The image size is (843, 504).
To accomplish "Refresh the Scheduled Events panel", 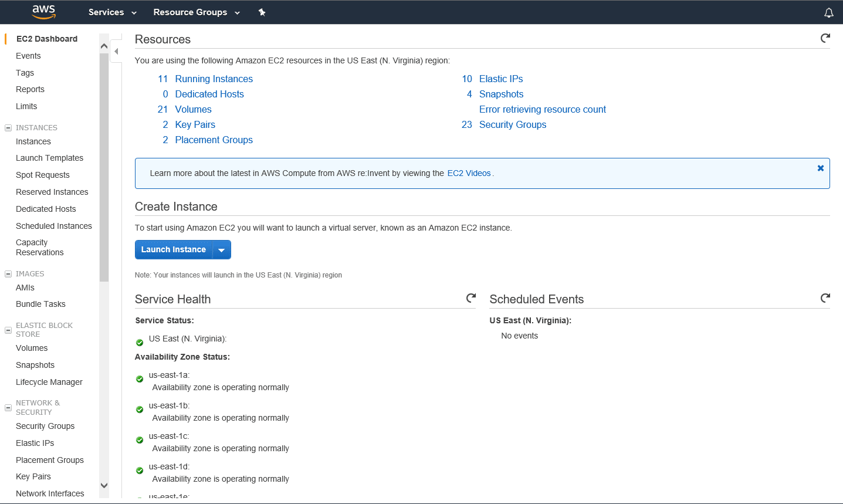I will tap(825, 298).
